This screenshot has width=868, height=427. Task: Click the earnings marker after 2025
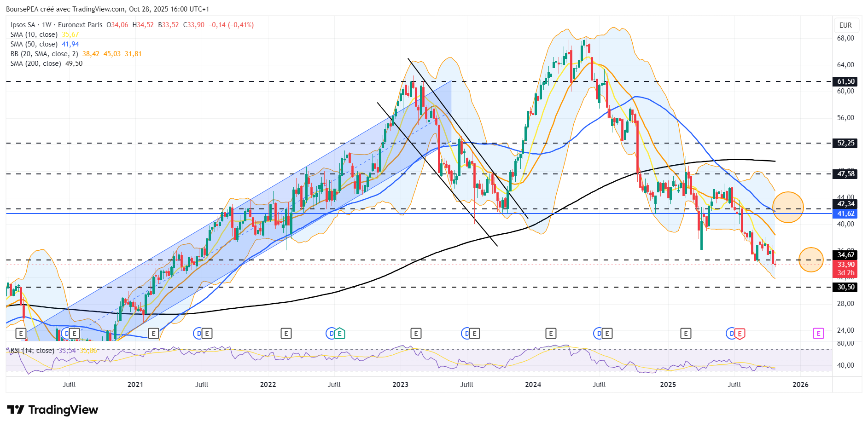pyautogui.click(x=686, y=333)
